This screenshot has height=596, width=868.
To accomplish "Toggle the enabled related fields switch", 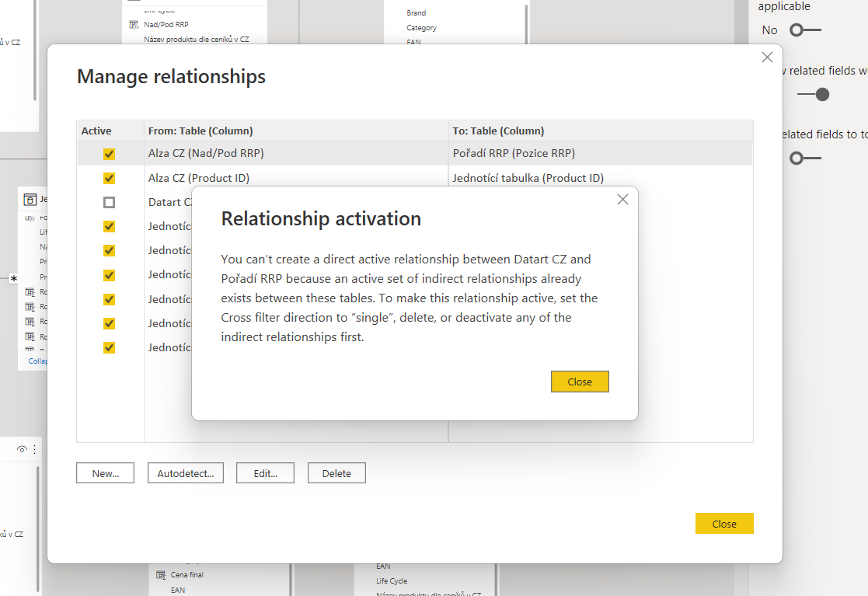I will 813,95.
